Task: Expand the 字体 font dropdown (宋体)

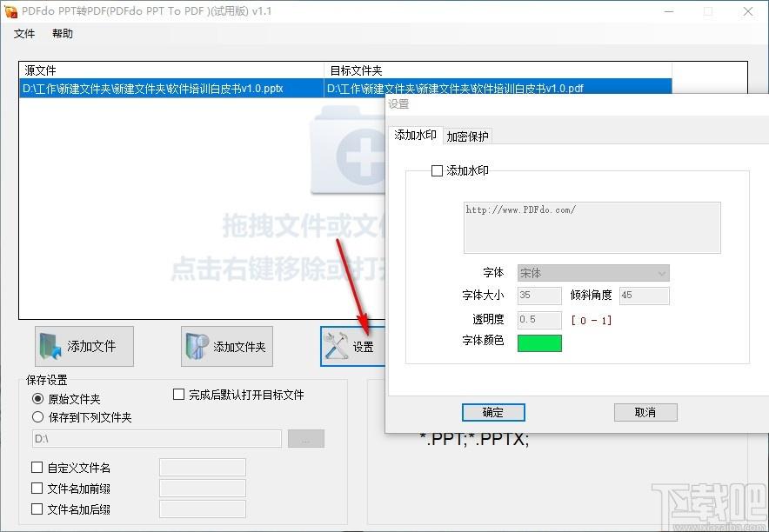Action: (593, 273)
